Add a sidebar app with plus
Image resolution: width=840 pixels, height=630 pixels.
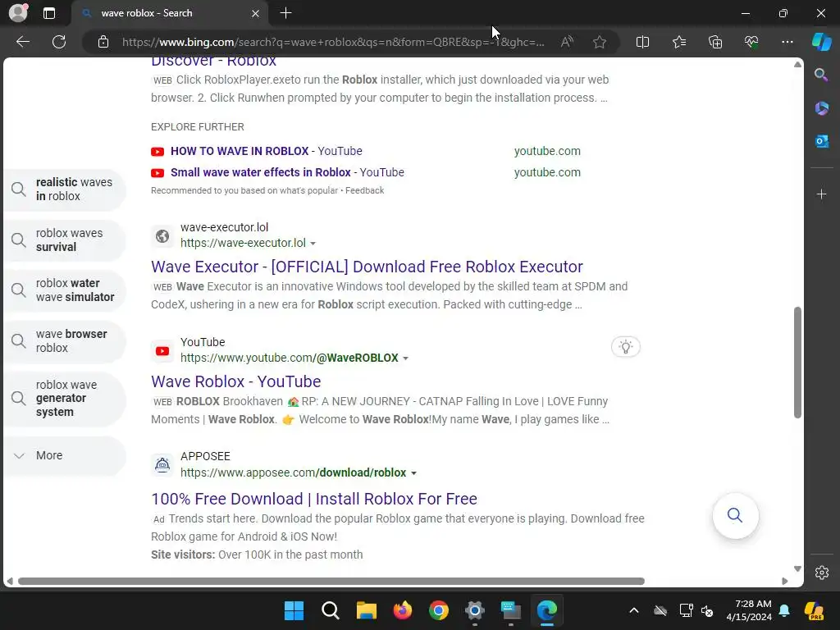(x=821, y=194)
